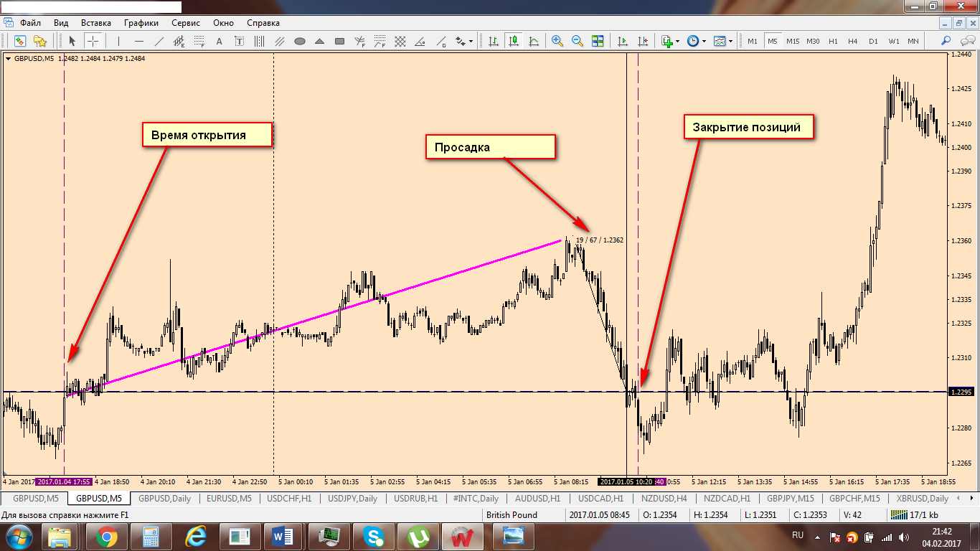
Task: Switch chart to candlesticks display
Action: (x=514, y=41)
